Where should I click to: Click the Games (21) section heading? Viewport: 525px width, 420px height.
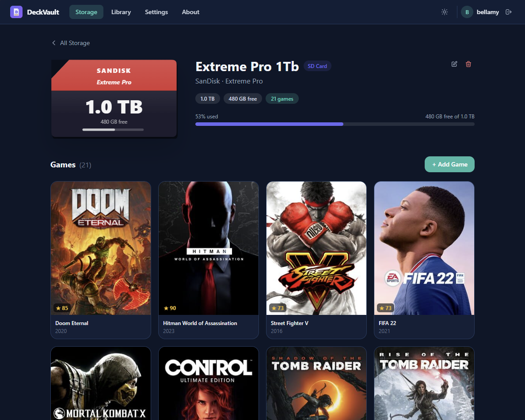click(71, 165)
